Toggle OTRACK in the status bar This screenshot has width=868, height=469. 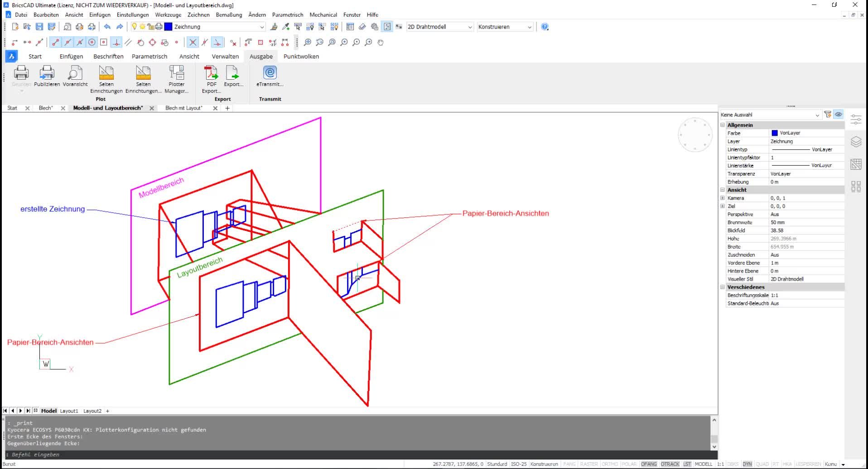click(x=670, y=464)
